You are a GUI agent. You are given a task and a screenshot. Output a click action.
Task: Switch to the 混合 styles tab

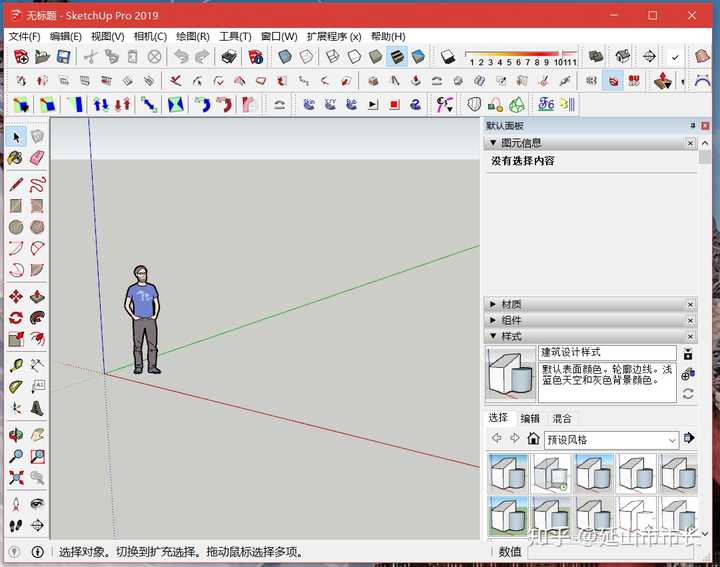coord(562,418)
